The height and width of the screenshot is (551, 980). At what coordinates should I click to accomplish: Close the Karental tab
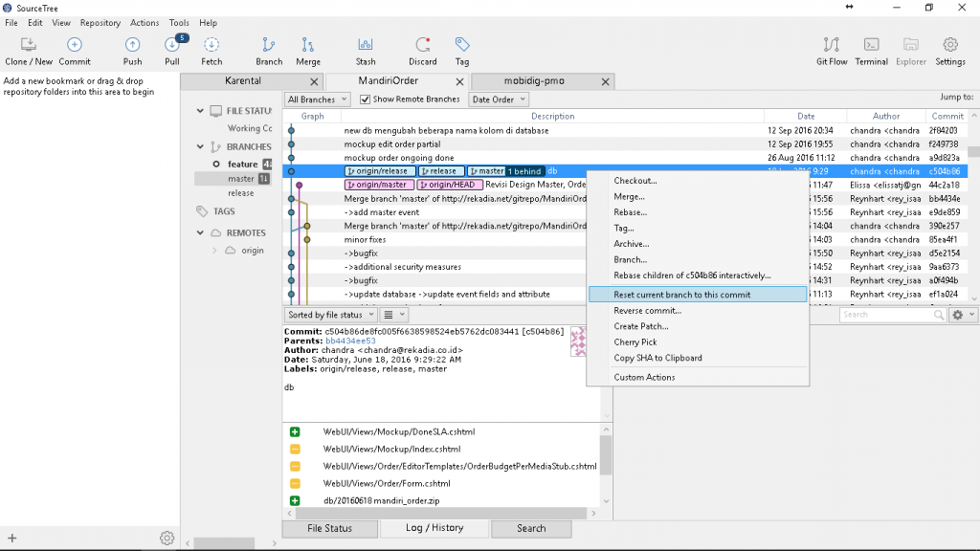tap(314, 82)
